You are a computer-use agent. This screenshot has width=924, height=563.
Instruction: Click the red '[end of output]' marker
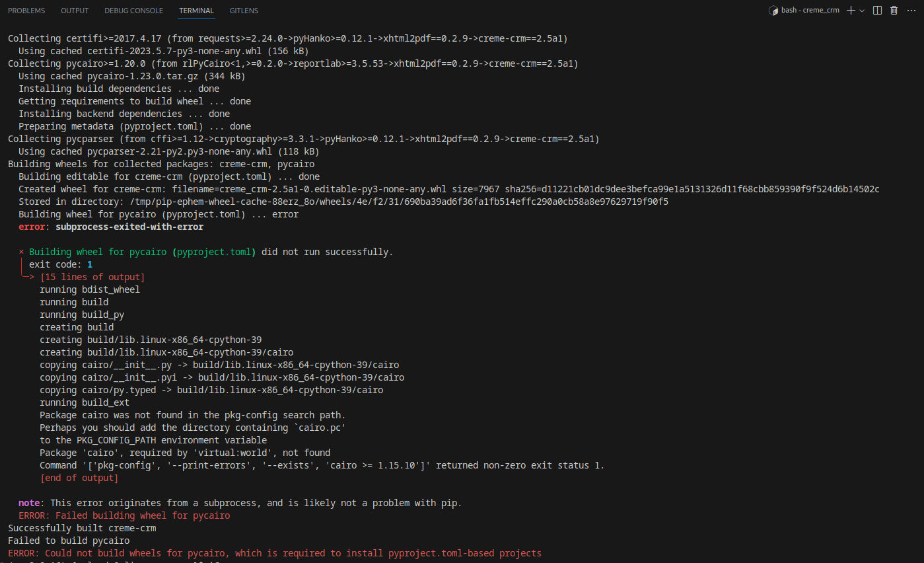[x=79, y=478]
